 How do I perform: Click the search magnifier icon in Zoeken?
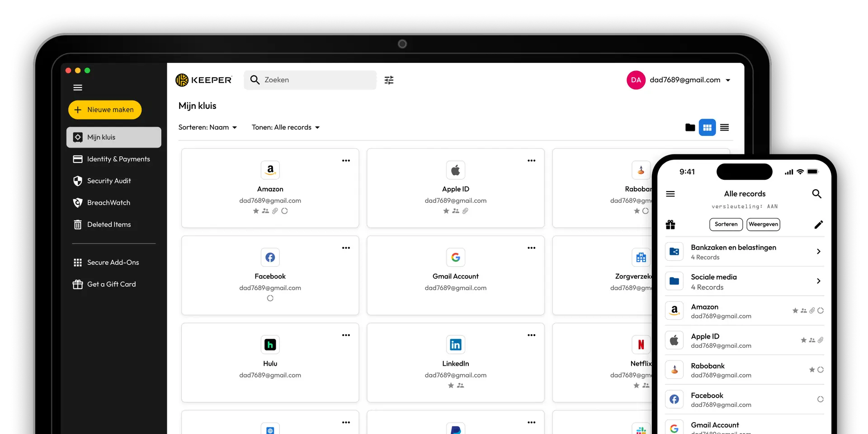tap(255, 80)
